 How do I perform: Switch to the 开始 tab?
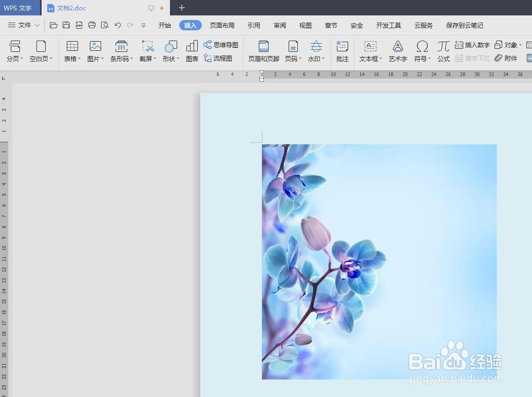coord(164,26)
